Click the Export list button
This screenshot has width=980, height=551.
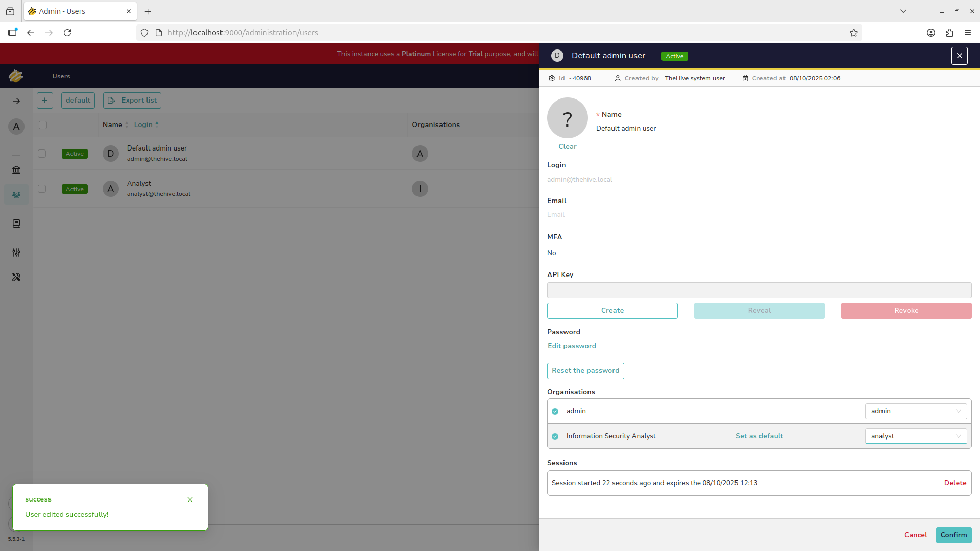[132, 101]
